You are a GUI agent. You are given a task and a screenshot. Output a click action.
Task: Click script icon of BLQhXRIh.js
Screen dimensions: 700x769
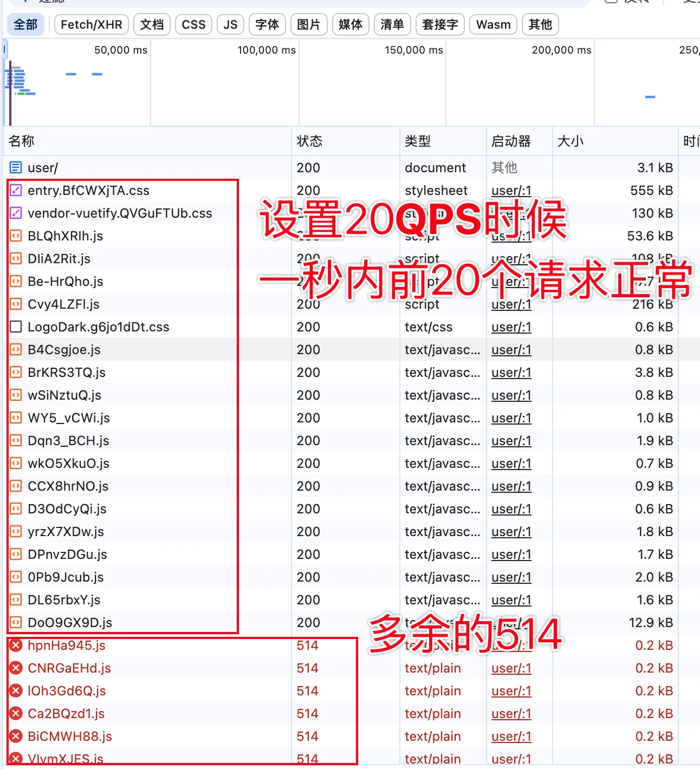[16, 236]
